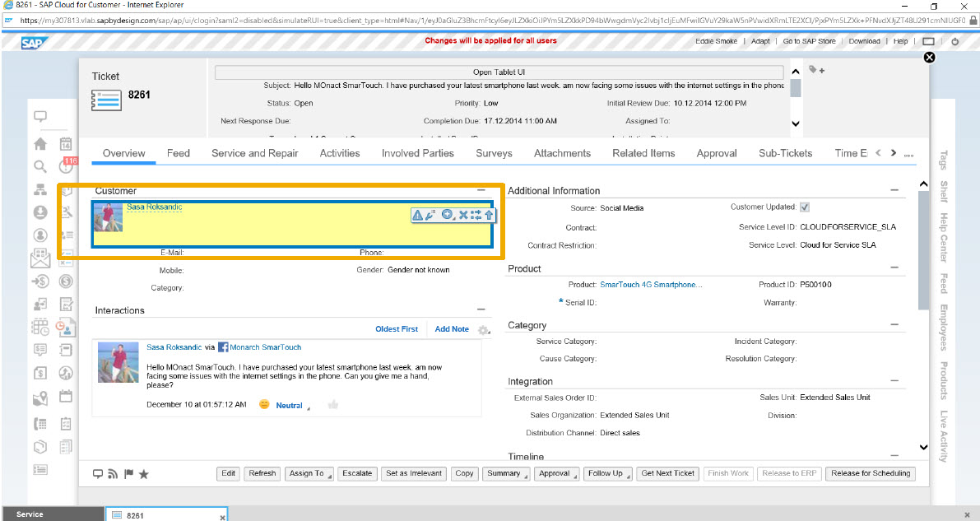Viewport: 980px width, 521px height.
Task: Open the org chart icon in sidebar
Action: click(40, 189)
